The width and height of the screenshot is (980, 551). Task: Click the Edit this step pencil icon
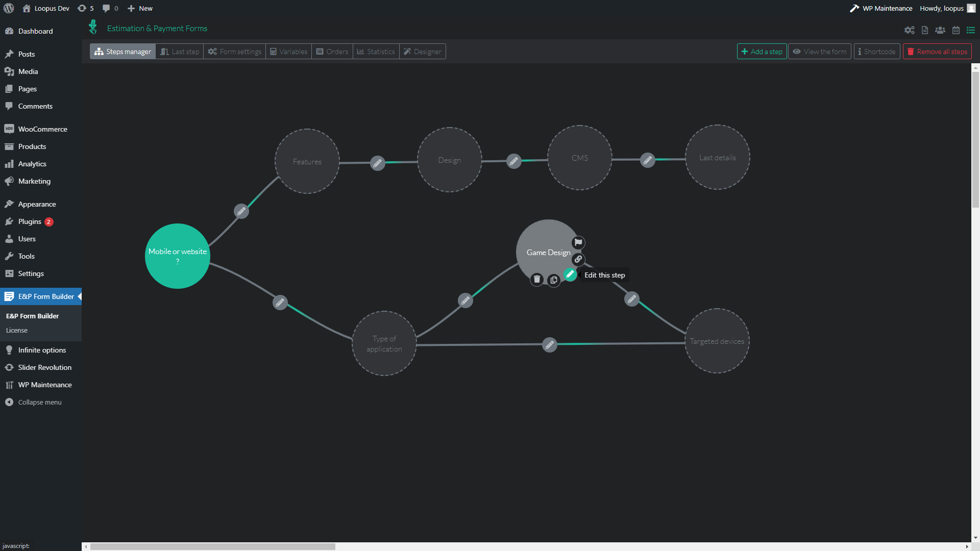tap(570, 274)
